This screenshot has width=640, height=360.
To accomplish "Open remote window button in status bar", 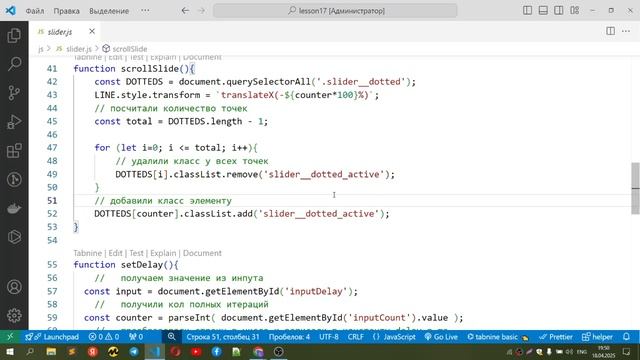I will (10, 337).
